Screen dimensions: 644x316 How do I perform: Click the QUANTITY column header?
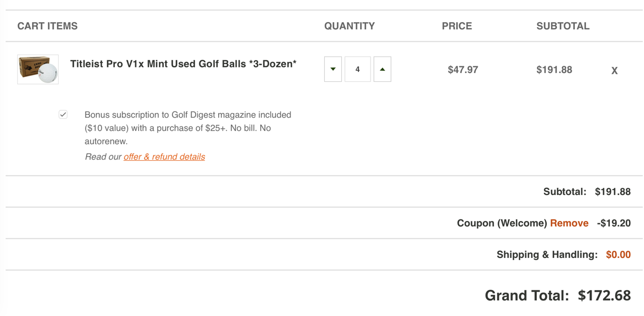click(x=350, y=26)
